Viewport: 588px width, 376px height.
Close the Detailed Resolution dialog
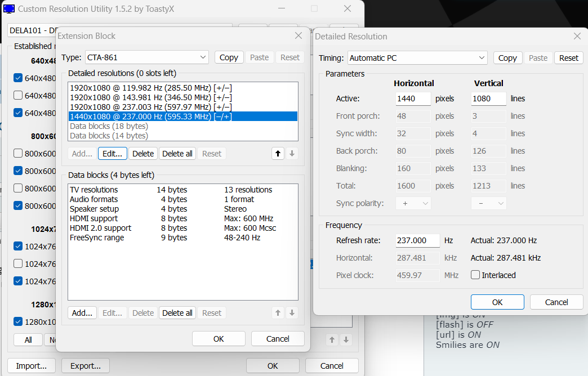pos(577,36)
